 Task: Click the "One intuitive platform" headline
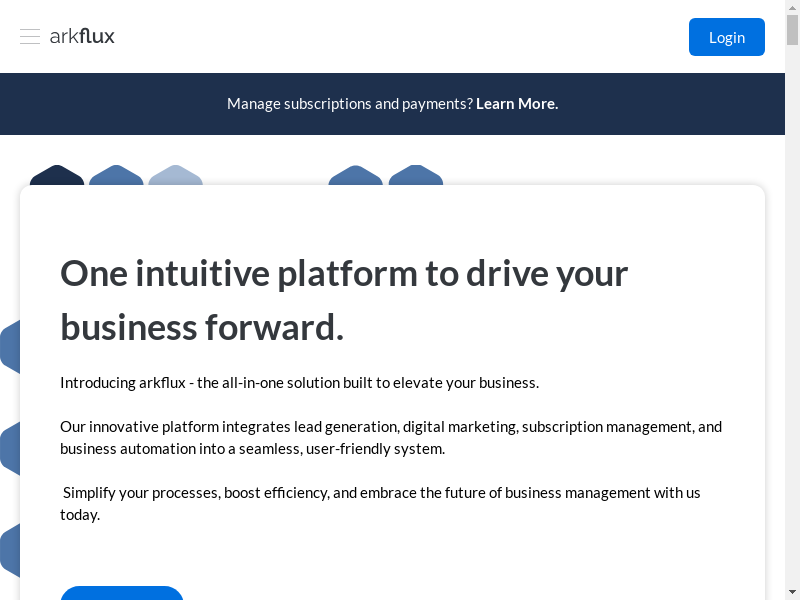pyautogui.click(x=344, y=300)
